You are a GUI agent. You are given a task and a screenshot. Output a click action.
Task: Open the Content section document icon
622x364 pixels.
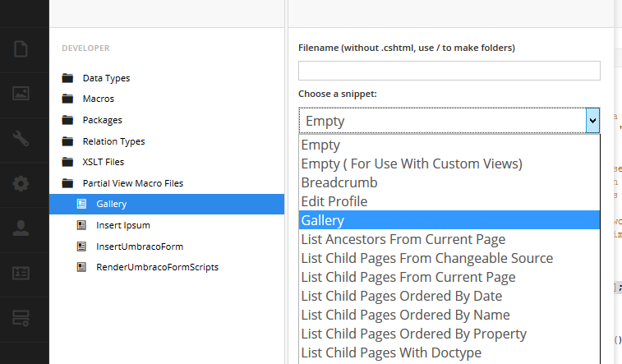click(x=21, y=49)
